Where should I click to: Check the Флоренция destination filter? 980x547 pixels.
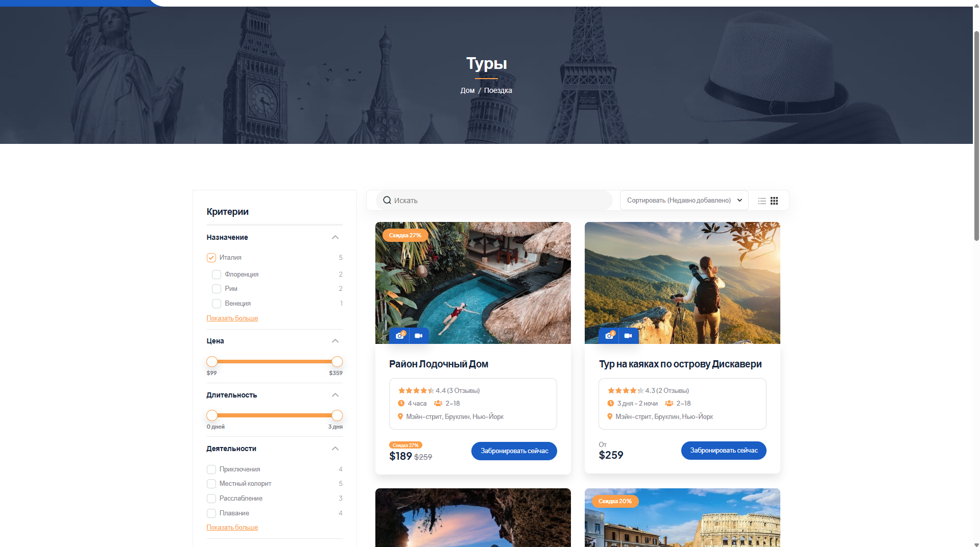pos(217,275)
